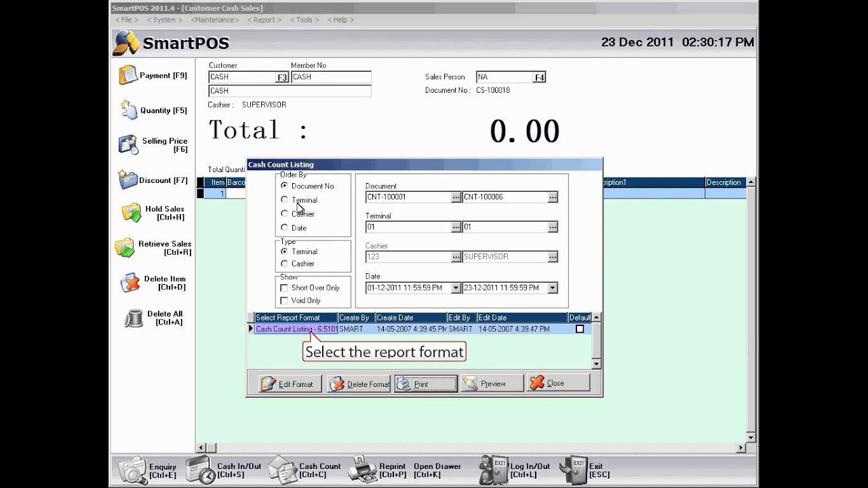Open the File menu
Screen dimensions: 868x488
[x=127, y=20]
